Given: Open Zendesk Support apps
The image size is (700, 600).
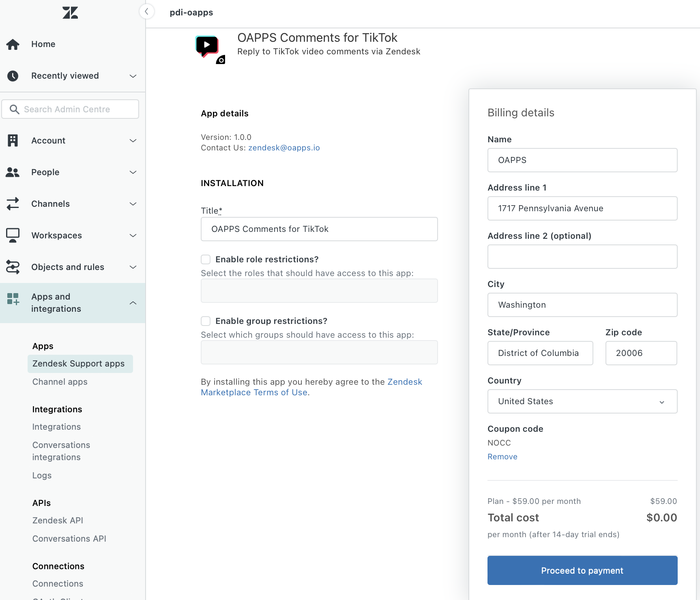Looking at the screenshot, I should pos(80,364).
